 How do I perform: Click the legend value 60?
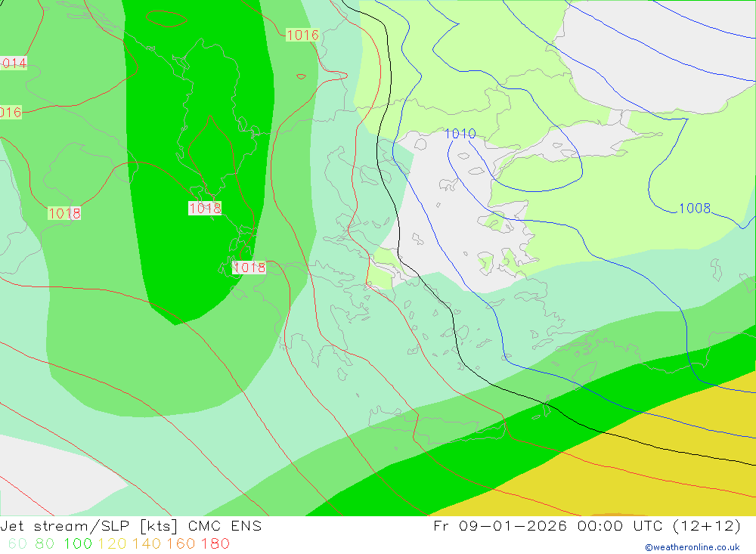[17, 544]
